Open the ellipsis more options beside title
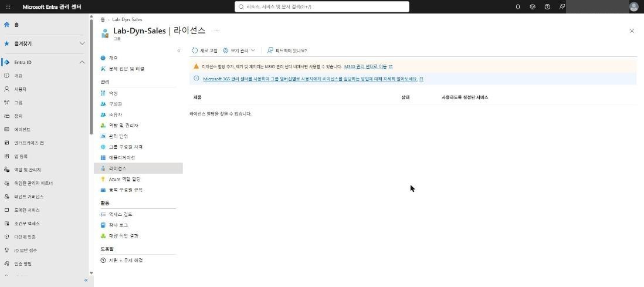This screenshot has height=287, width=644. coord(216,31)
